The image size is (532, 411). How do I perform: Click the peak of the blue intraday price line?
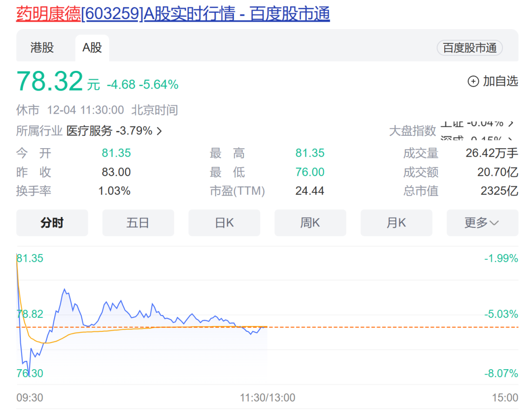point(65,289)
